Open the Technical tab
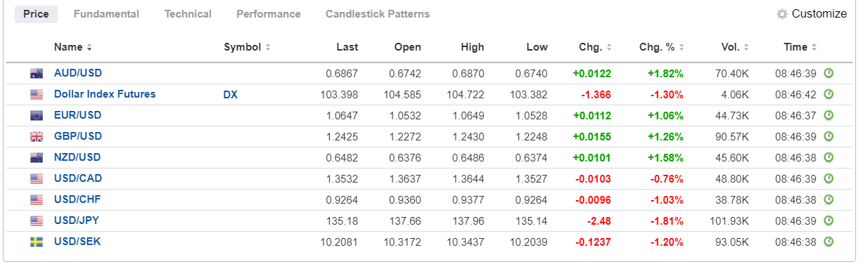This screenshot has width=868, height=264. (x=188, y=14)
